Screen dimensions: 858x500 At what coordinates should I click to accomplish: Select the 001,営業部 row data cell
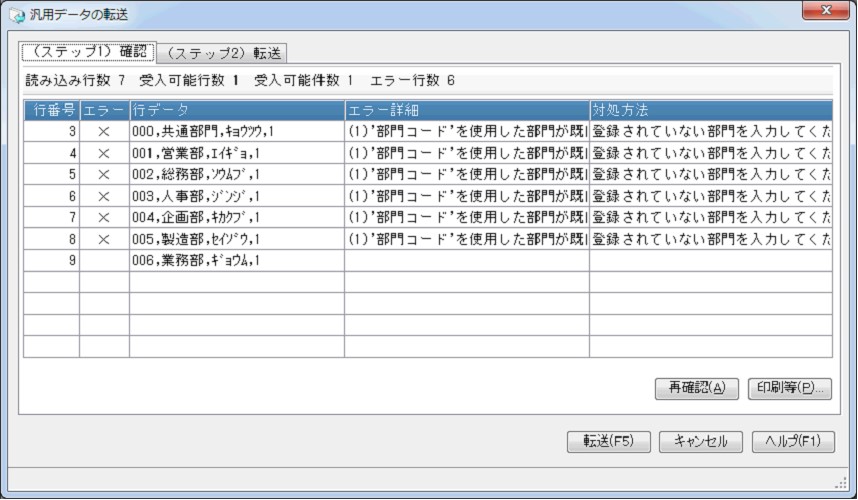pos(236,152)
